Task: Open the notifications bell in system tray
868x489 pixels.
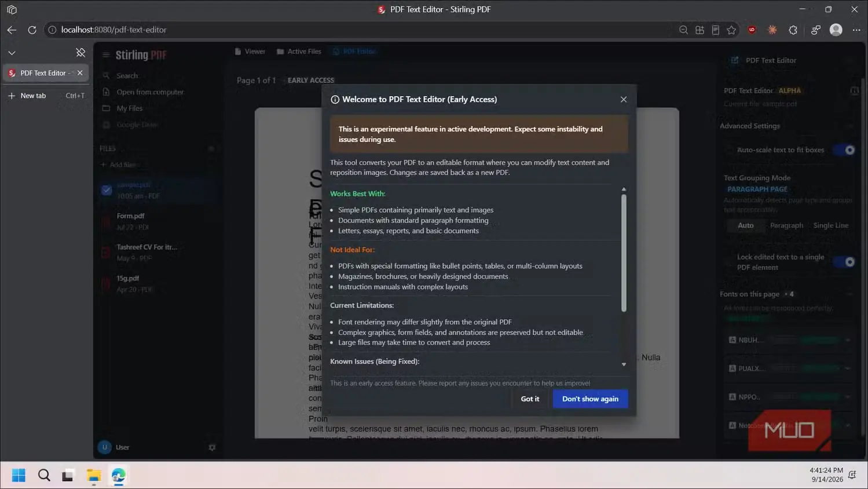Action: click(x=852, y=475)
